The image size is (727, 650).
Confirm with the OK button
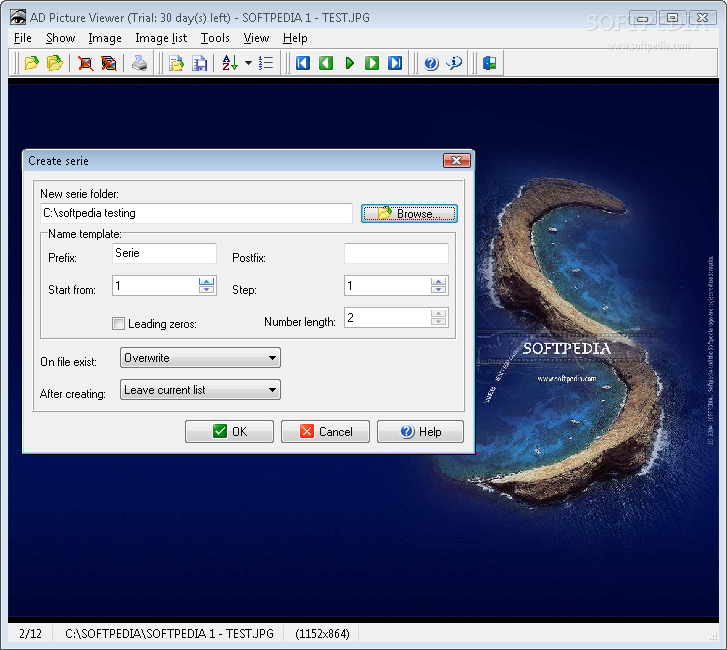pyautogui.click(x=230, y=432)
